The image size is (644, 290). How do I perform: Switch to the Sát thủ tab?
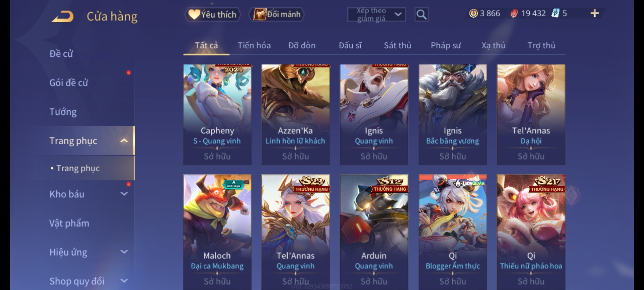397,45
